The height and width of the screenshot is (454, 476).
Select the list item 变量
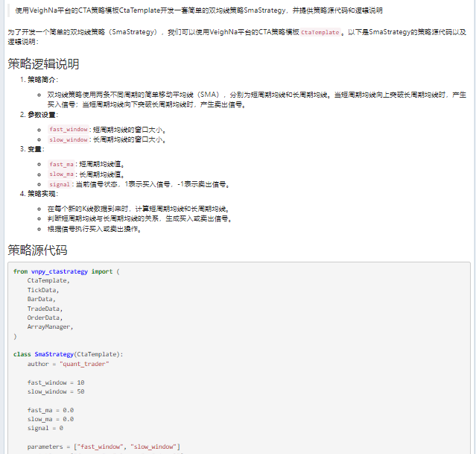(36, 149)
